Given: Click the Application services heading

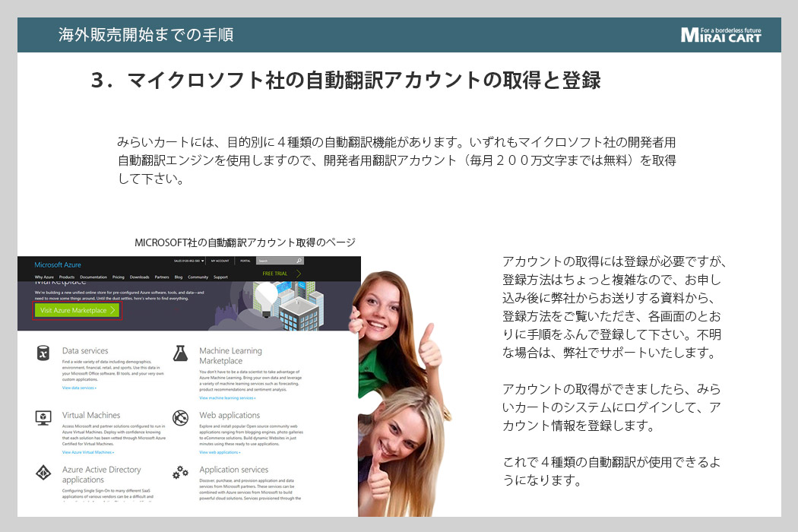Looking at the screenshot, I should tap(233, 470).
